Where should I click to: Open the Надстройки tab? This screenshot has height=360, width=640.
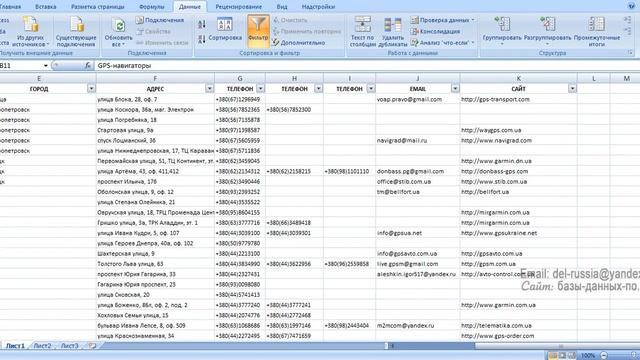tap(318, 7)
